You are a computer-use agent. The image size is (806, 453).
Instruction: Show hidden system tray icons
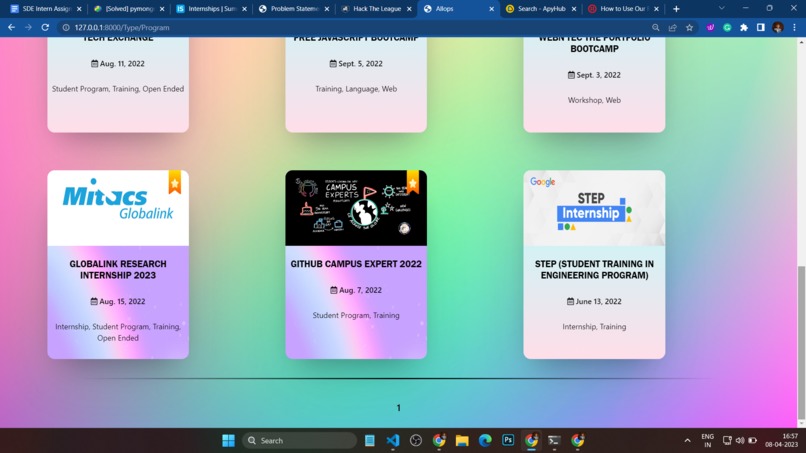[x=687, y=441]
